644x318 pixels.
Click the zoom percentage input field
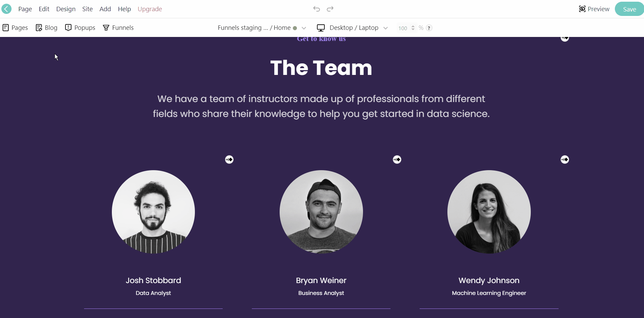[x=403, y=28]
